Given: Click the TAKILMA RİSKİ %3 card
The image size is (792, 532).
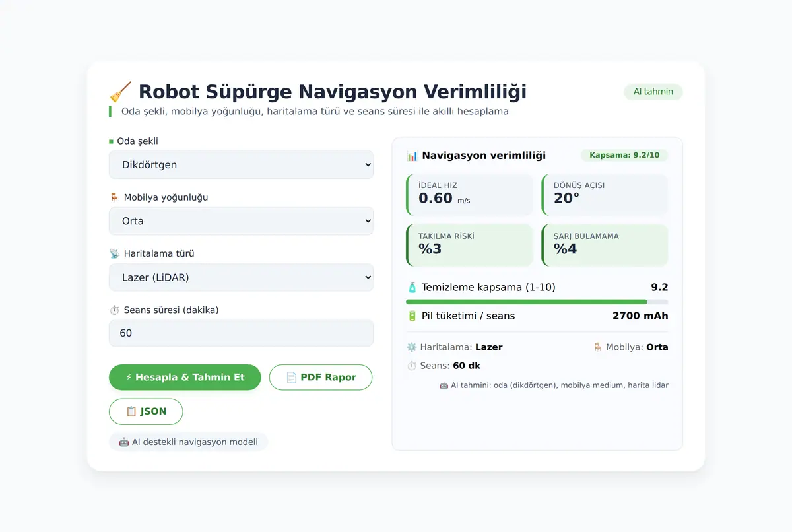Looking at the screenshot, I should [469, 246].
